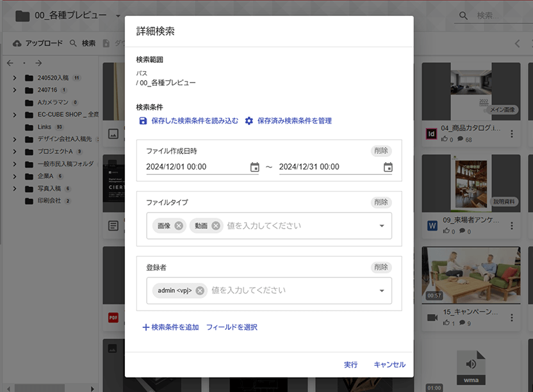Click フィールドを選択 link
The height and width of the screenshot is (392, 533).
pyautogui.click(x=232, y=327)
